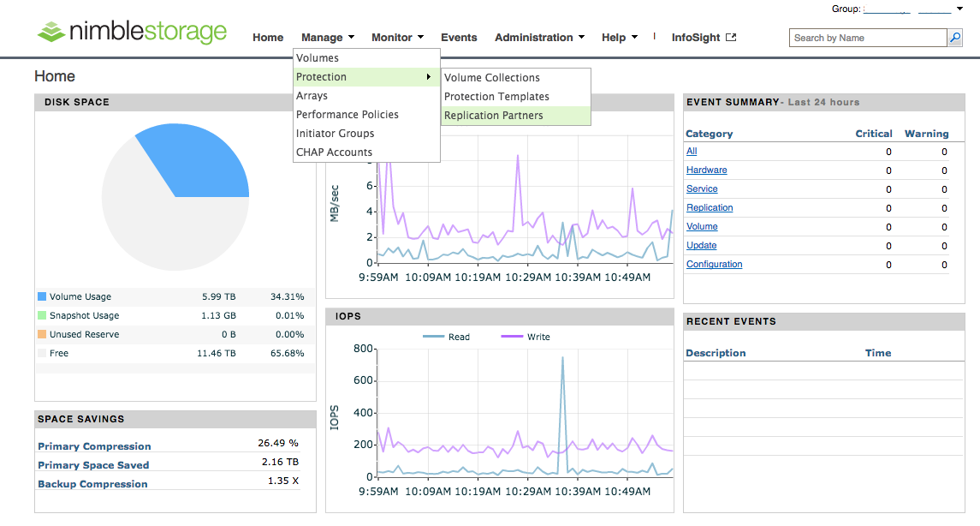Screen dimensions: 980x526
Task: Select CHAP Accounts from the Manage menu
Action: click(x=336, y=152)
